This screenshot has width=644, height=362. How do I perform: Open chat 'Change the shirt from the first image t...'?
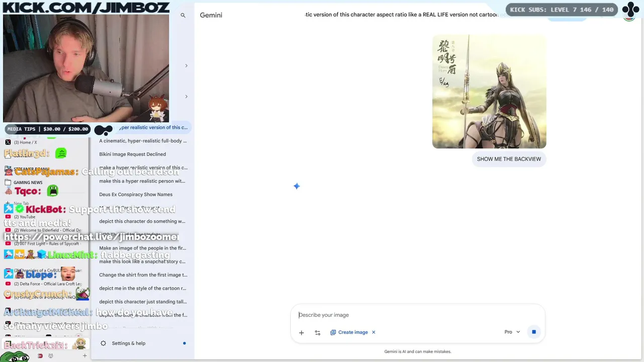pos(143,275)
